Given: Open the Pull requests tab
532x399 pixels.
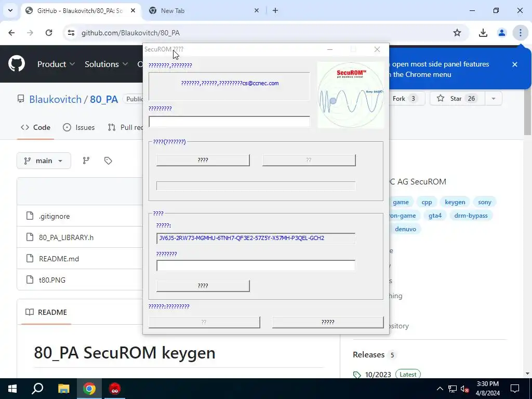Looking at the screenshot, I should [125, 127].
